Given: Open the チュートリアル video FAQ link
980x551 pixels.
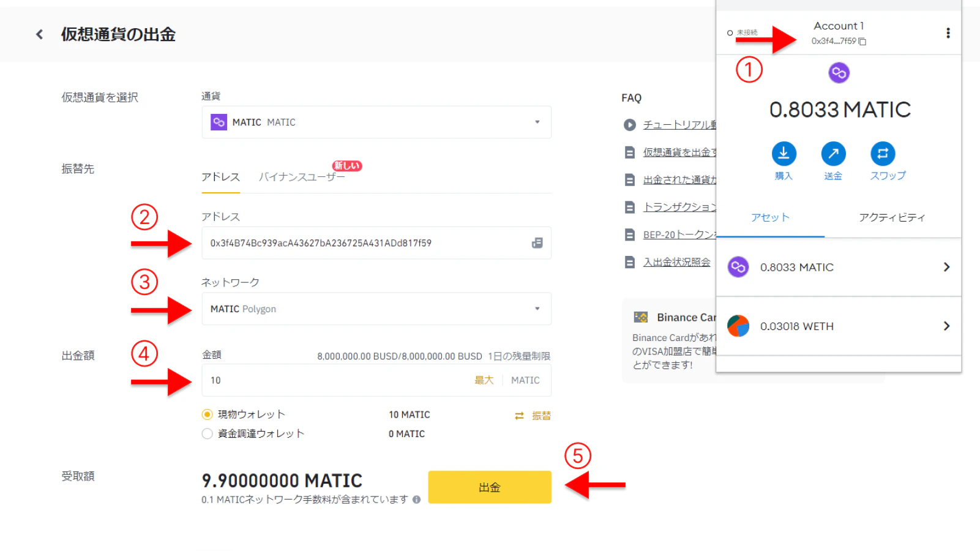Looking at the screenshot, I should click(x=679, y=125).
